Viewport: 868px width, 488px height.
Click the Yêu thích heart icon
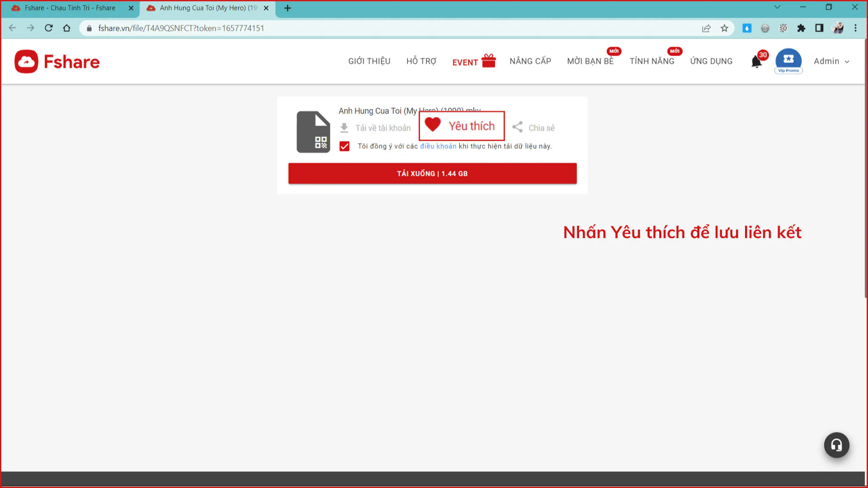(x=433, y=125)
